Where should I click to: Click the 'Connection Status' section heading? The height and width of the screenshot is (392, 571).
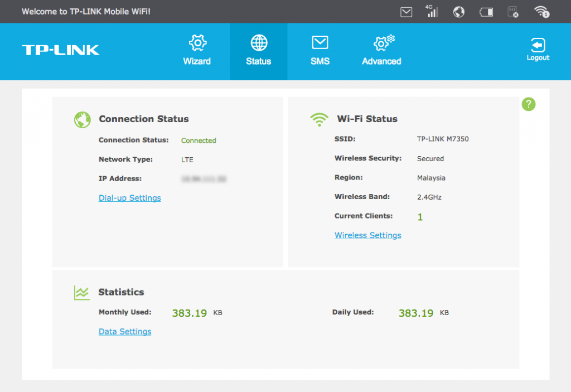click(144, 119)
